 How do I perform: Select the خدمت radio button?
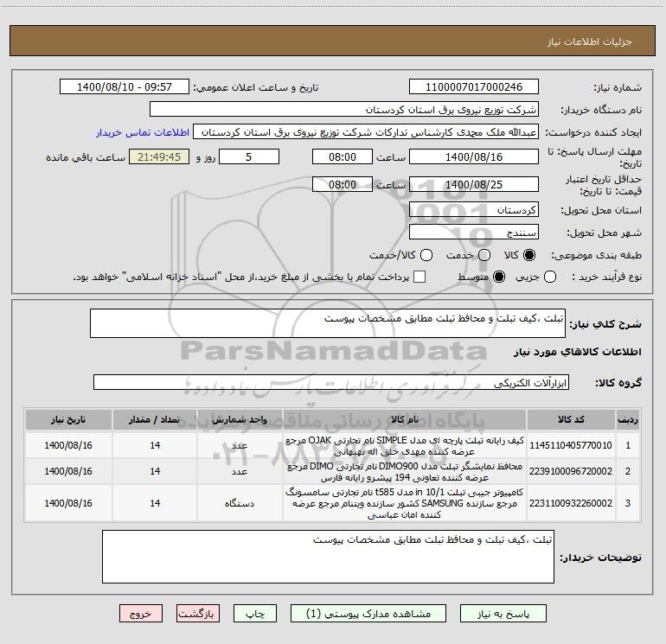tap(484, 255)
